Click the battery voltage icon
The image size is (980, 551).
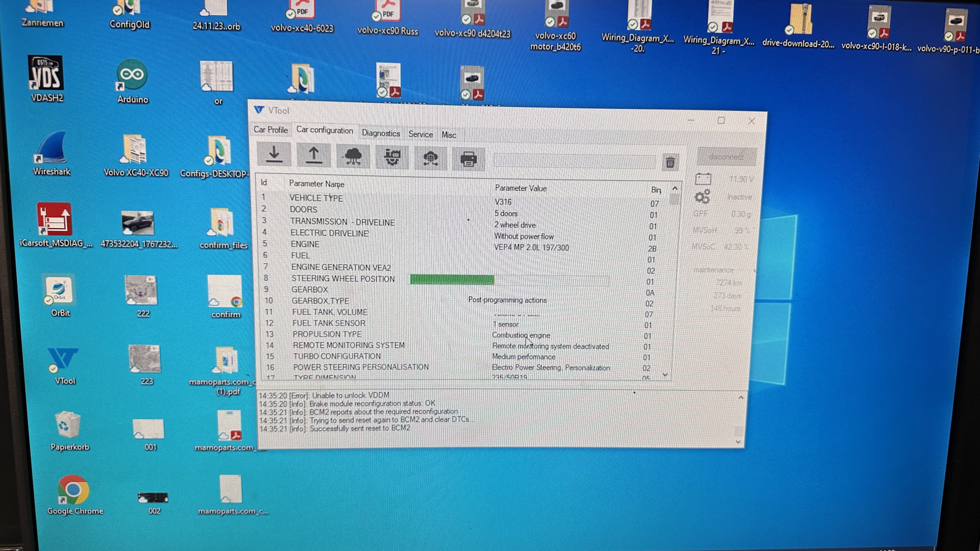[703, 179]
